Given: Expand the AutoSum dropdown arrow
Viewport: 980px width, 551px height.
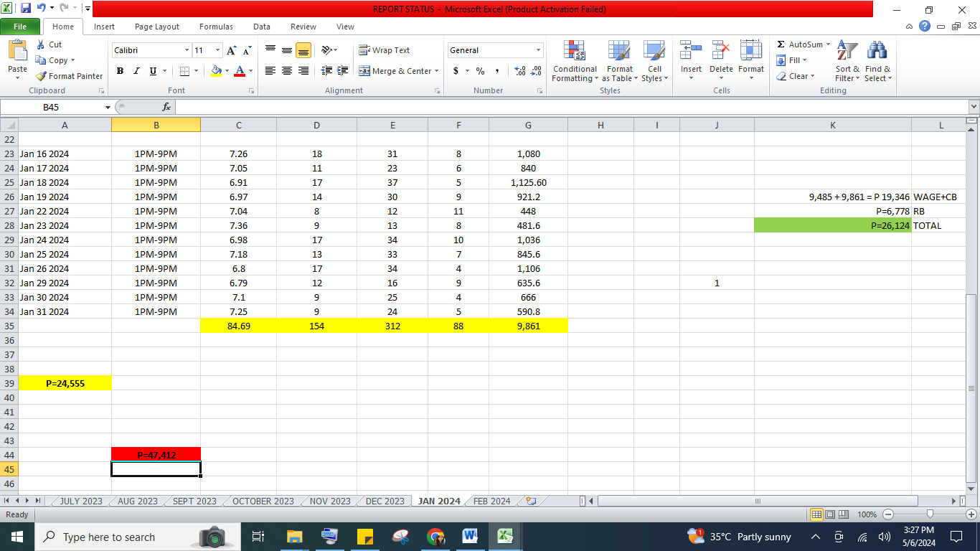Looking at the screenshot, I should pos(828,44).
